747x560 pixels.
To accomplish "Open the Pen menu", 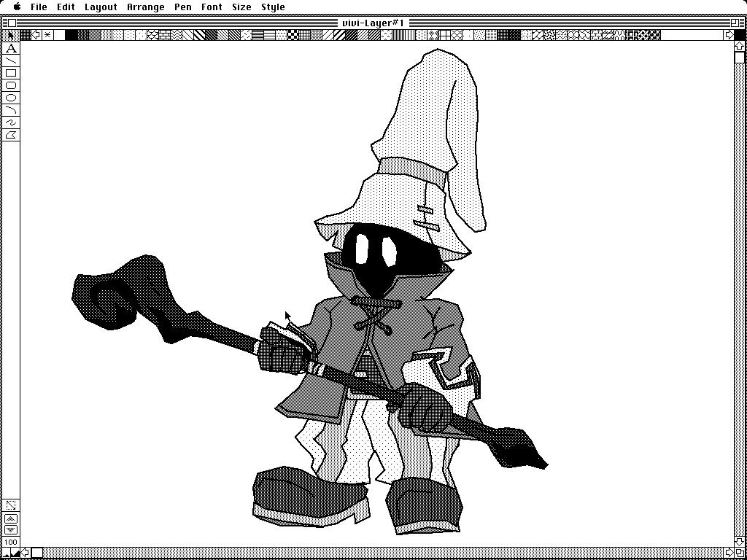I will [x=183, y=7].
